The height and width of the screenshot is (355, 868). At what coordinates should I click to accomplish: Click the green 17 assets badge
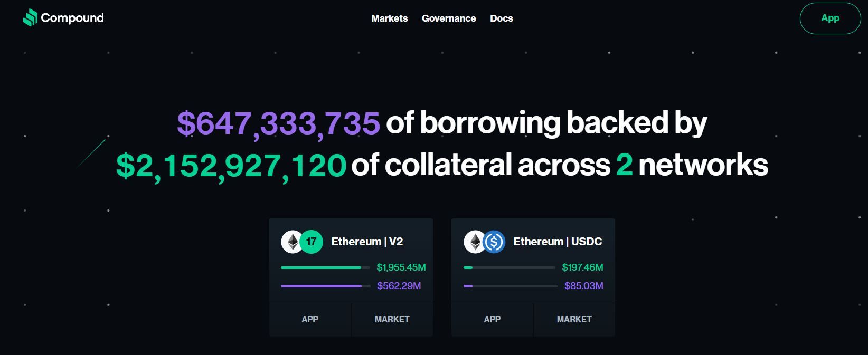coord(312,242)
